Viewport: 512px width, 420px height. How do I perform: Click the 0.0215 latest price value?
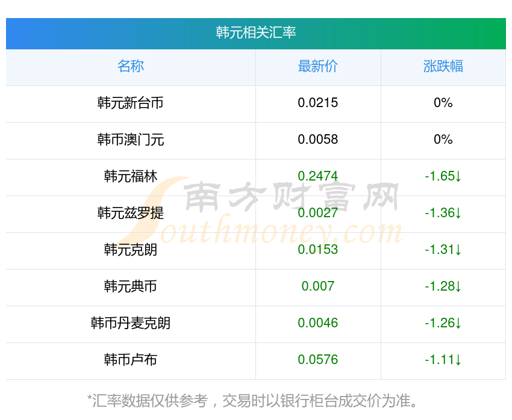[317, 103]
